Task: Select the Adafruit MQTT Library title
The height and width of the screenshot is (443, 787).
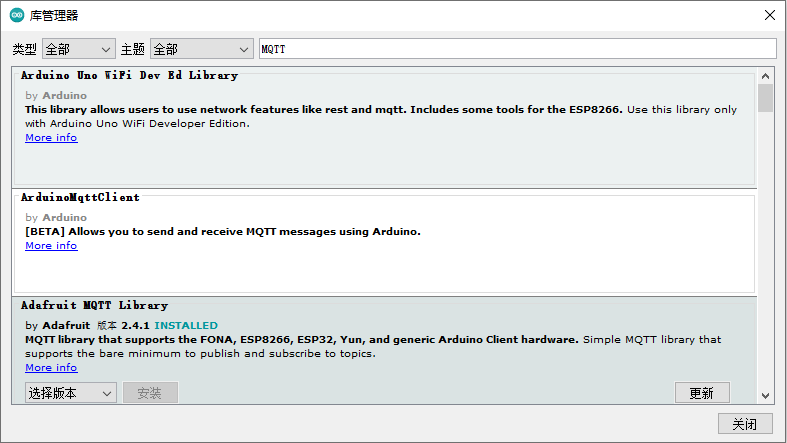Action: click(94, 305)
